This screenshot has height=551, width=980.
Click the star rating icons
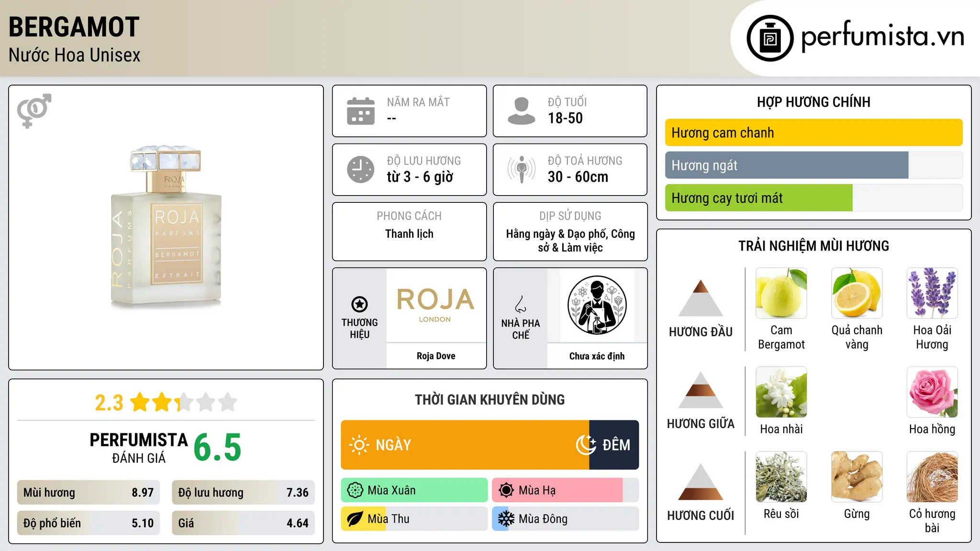(x=184, y=402)
